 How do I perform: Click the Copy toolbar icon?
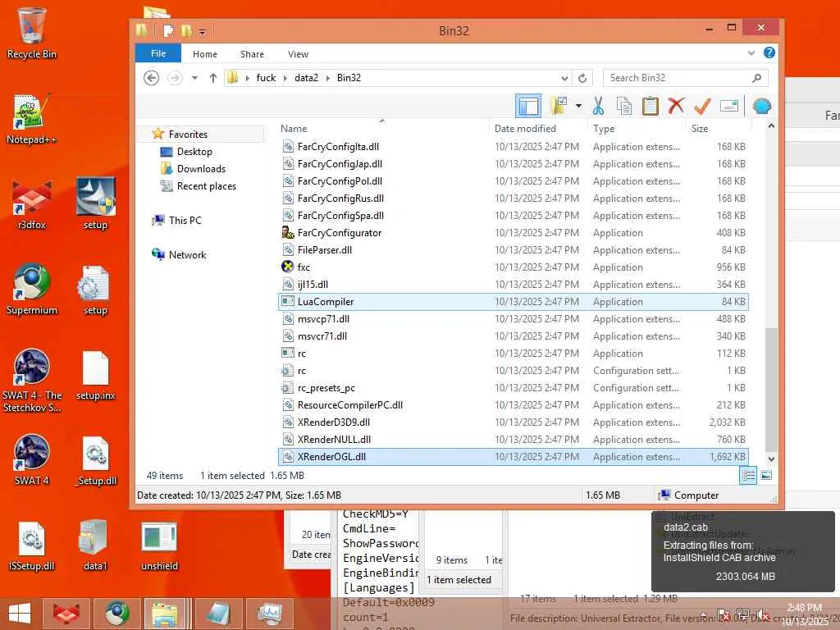pyautogui.click(x=624, y=106)
